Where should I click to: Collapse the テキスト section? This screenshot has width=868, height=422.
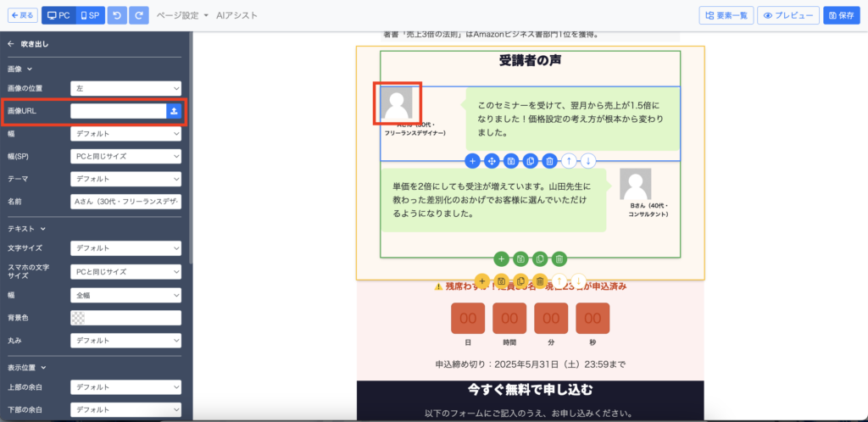point(26,229)
